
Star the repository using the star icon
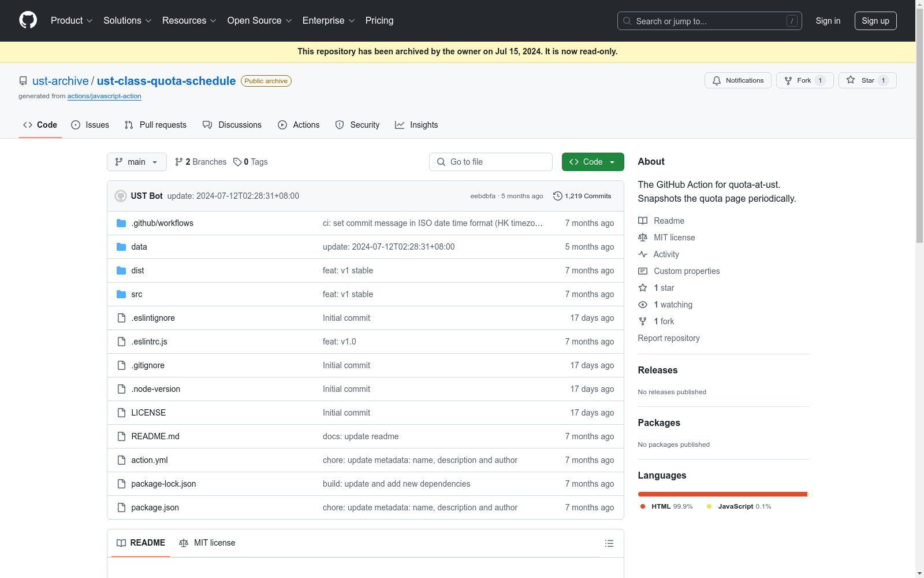click(x=851, y=80)
